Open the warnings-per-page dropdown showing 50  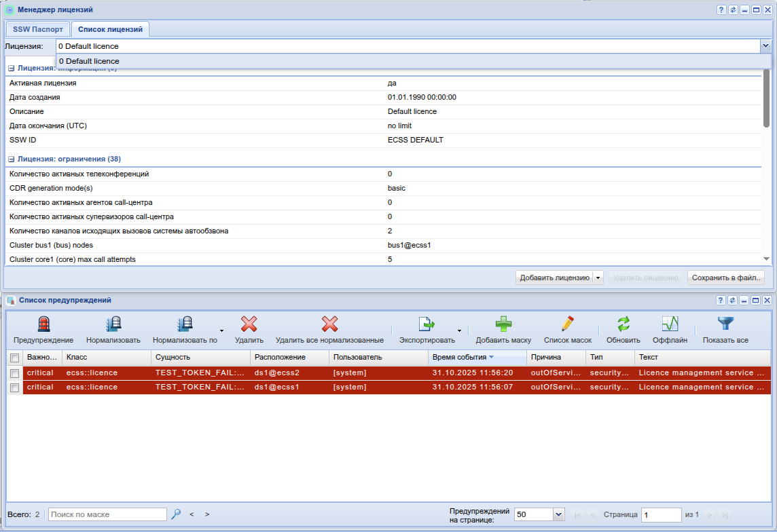point(559,515)
